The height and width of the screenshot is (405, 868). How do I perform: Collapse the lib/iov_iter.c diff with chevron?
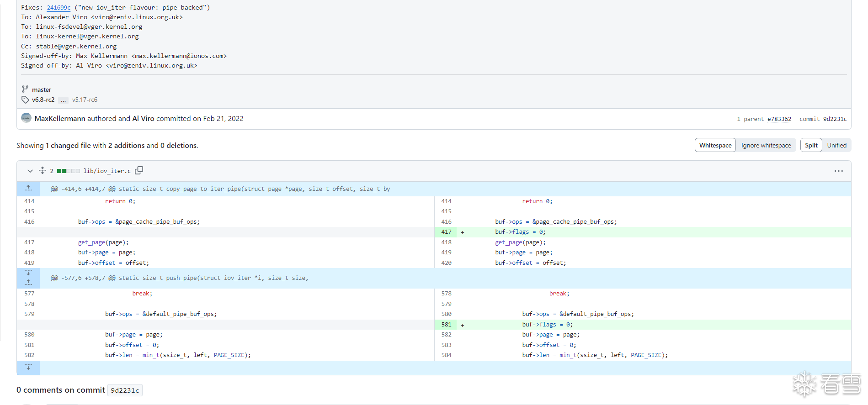pos(30,171)
